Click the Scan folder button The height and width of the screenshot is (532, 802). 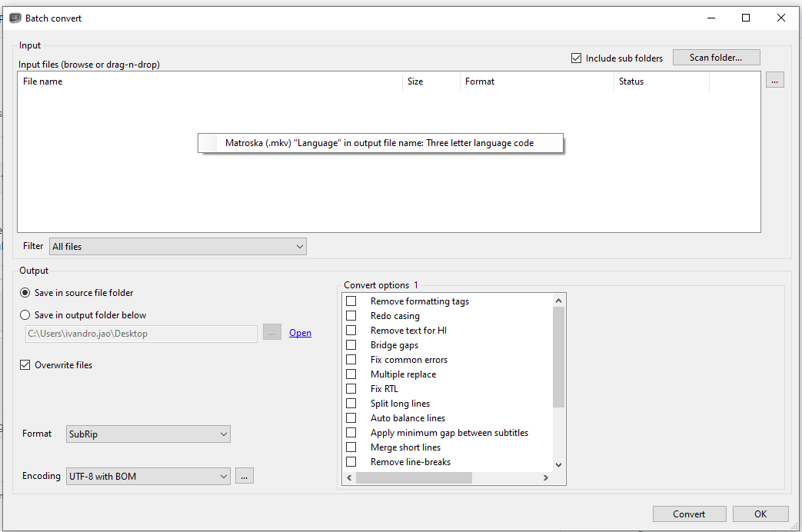tap(716, 57)
